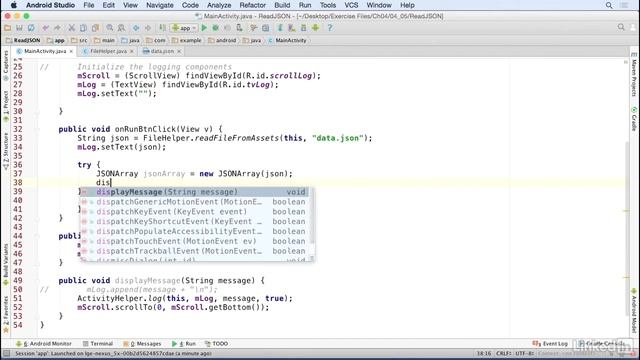Click the navigate Forward arrow icon
Image resolution: width=640 pixels, height=360 pixels.
148,28
